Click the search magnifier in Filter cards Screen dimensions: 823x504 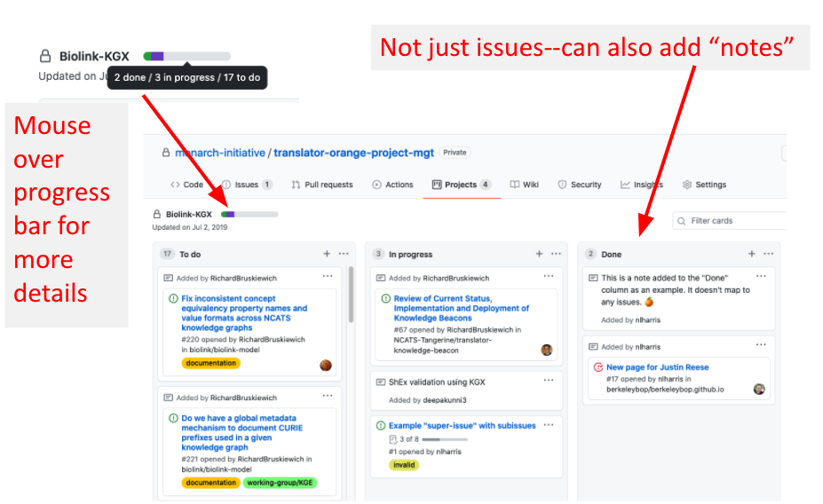[681, 221]
